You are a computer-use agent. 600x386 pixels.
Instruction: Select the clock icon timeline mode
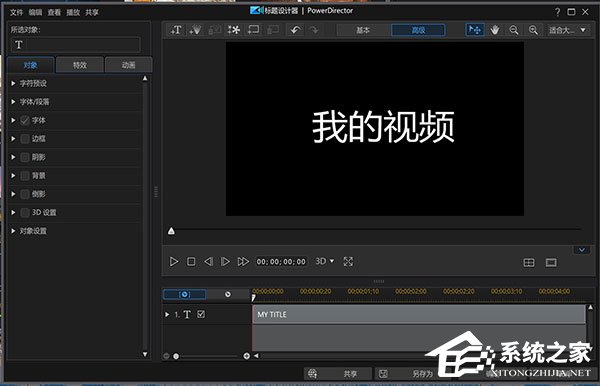pos(228,294)
